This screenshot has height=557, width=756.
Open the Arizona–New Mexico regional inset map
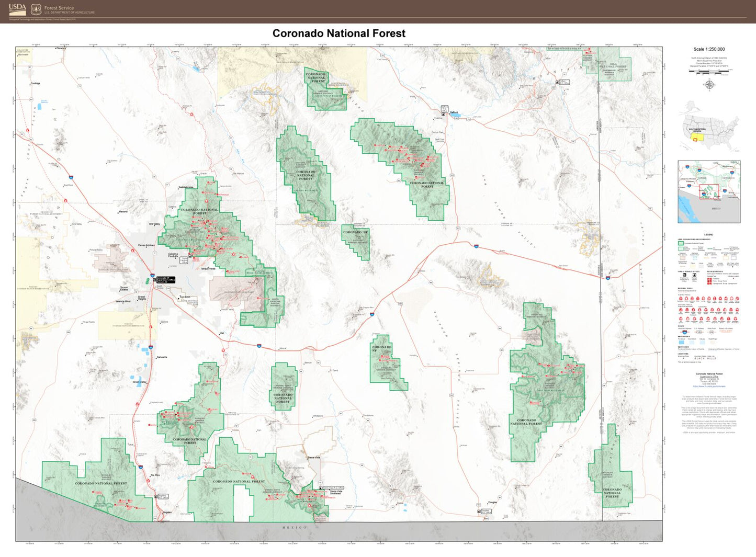tap(709, 191)
